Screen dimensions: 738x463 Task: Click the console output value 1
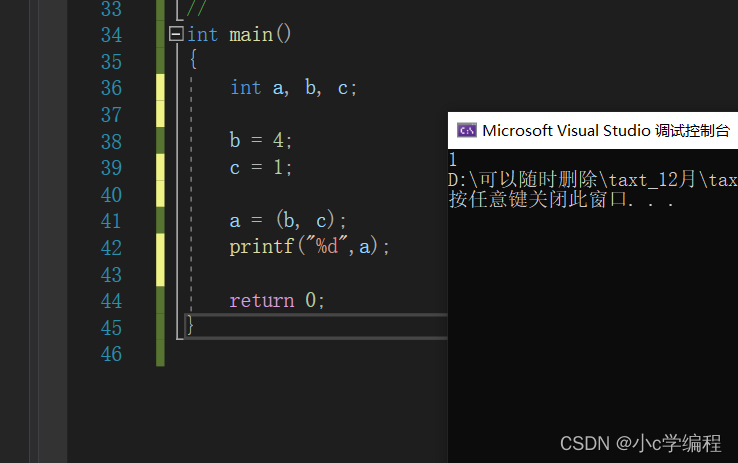[x=453, y=160]
